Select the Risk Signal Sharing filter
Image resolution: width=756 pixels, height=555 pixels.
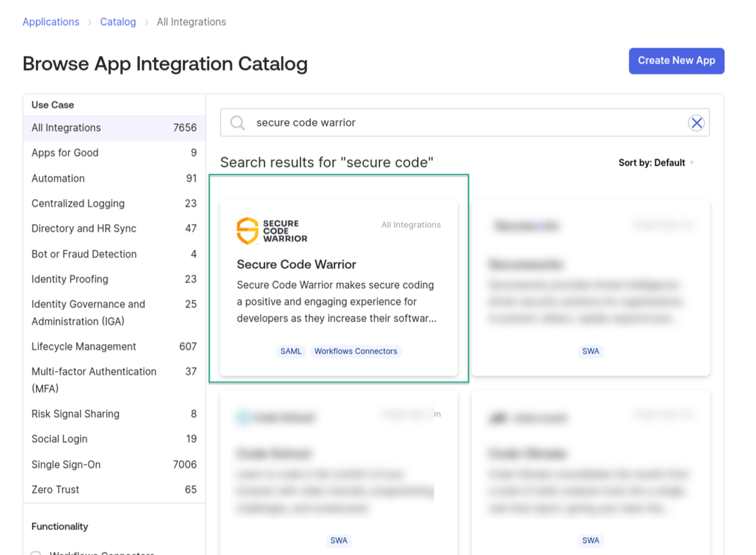[114, 414]
